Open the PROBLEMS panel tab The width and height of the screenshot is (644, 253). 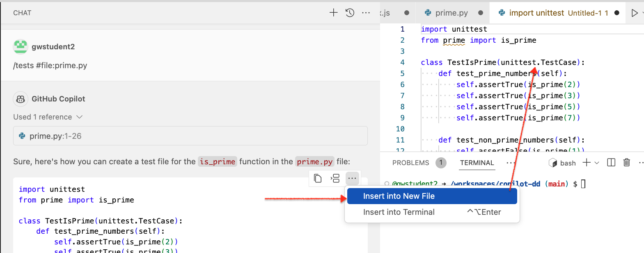(410, 163)
